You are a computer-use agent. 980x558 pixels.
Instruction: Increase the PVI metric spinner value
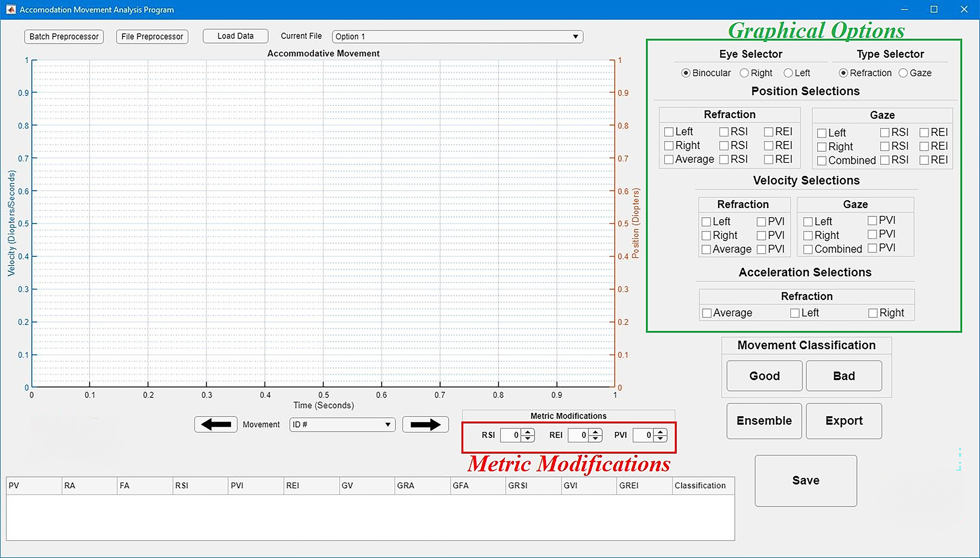coord(660,432)
